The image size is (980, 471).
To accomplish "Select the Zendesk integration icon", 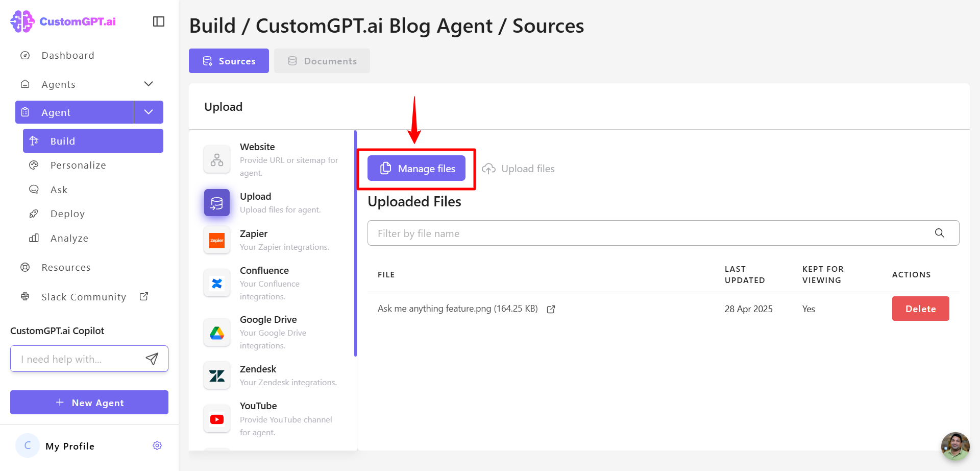I will [x=217, y=375].
